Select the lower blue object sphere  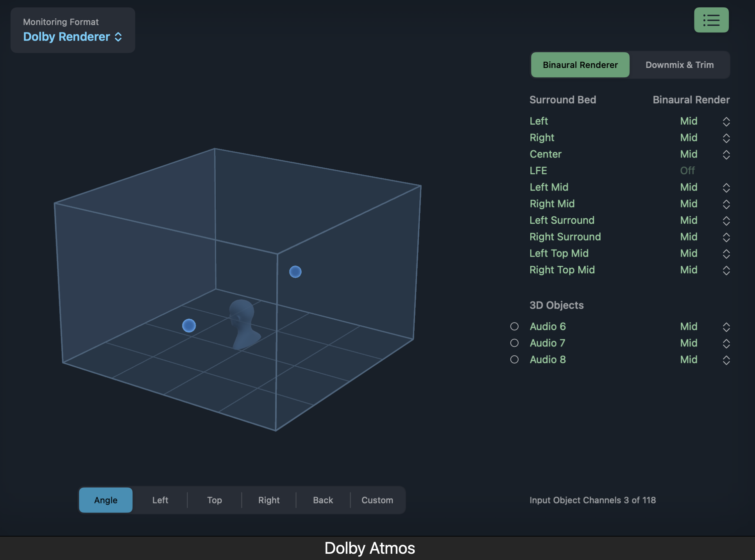[189, 325]
